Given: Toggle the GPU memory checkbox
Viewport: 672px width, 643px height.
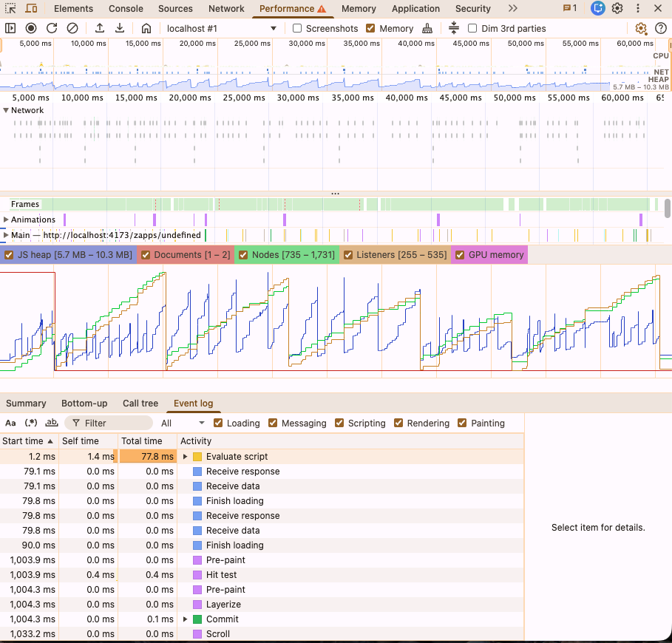Looking at the screenshot, I should 460,255.
